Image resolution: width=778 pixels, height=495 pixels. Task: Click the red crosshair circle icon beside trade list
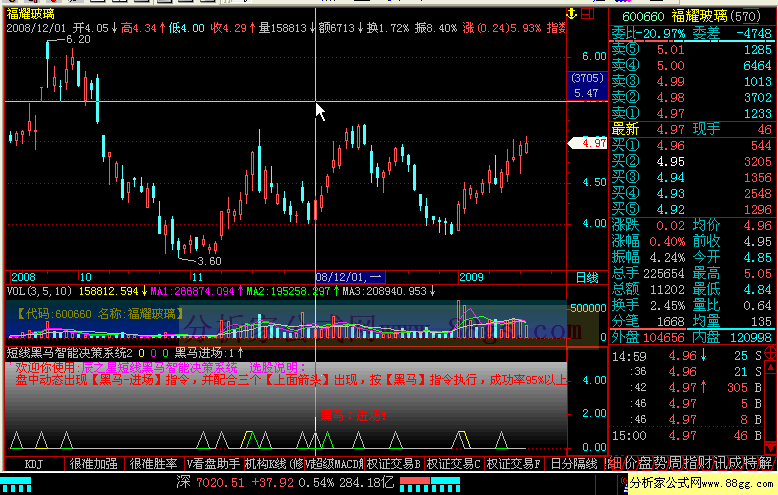click(771, 353)
